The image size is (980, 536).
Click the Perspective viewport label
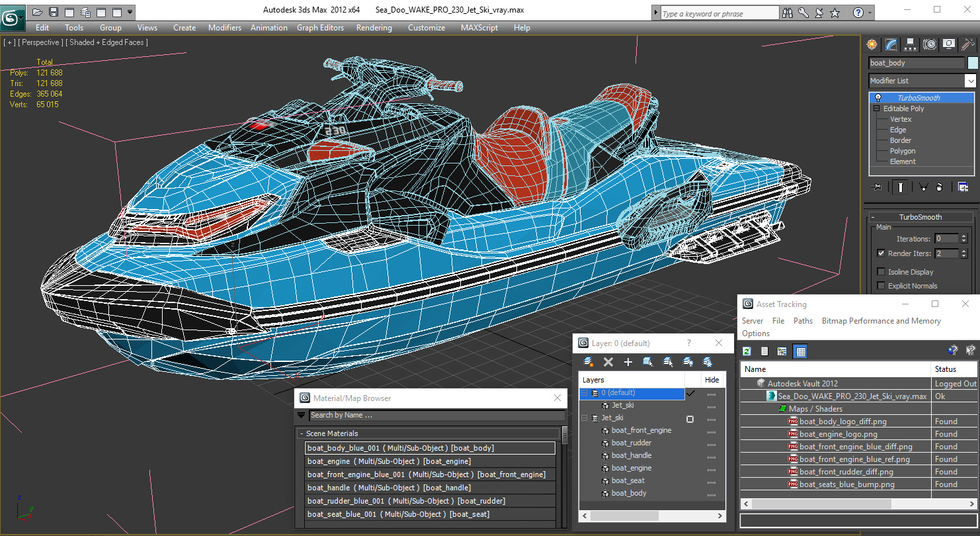tap(40, 42)
